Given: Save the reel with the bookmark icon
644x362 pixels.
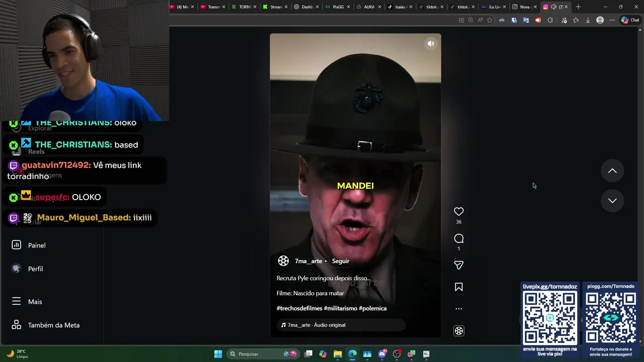Looking at the screenshot, I should (458, 287).
